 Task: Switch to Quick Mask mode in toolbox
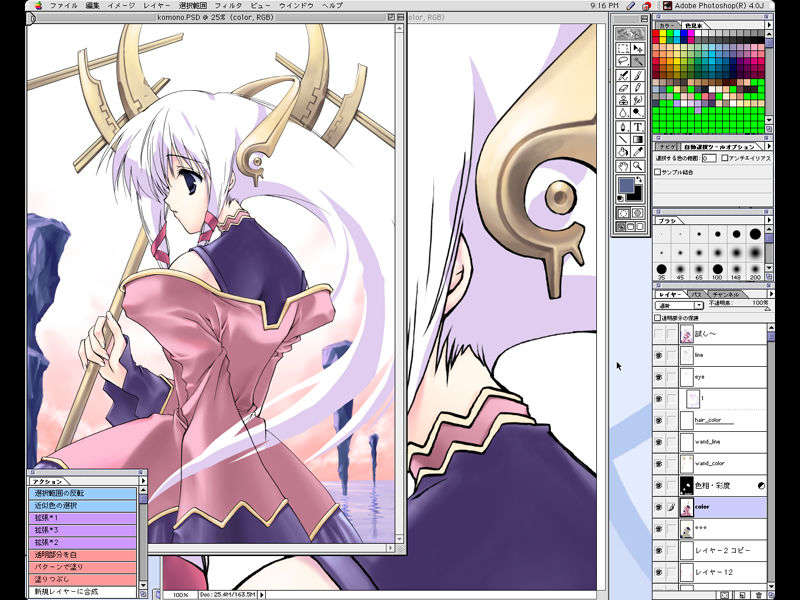638,213
